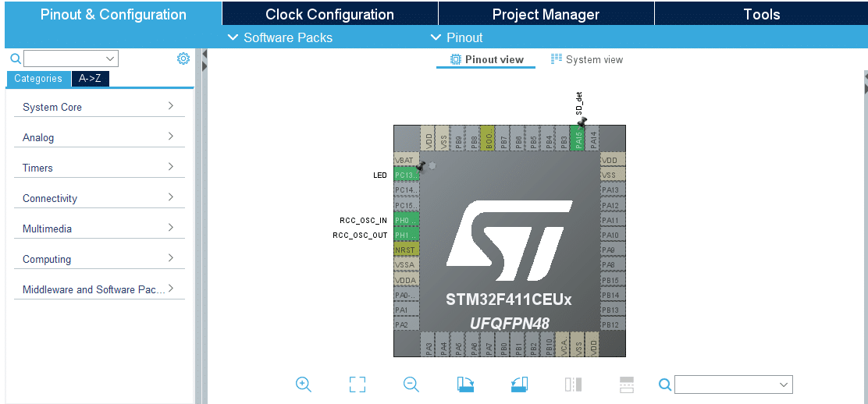868x404 pixels.
Task: Click the PA2 pin on left side
Action: pyautogui.click(x=407, y=325)
